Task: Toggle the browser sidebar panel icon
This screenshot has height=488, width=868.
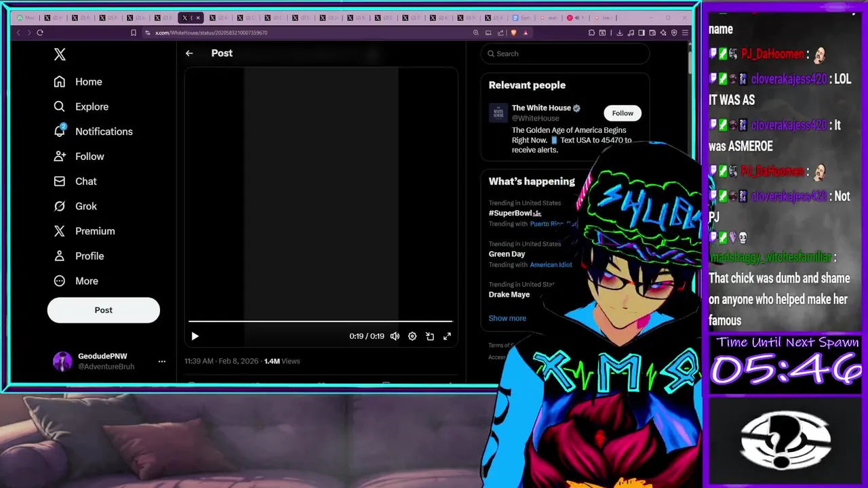Action: (642, 33)
